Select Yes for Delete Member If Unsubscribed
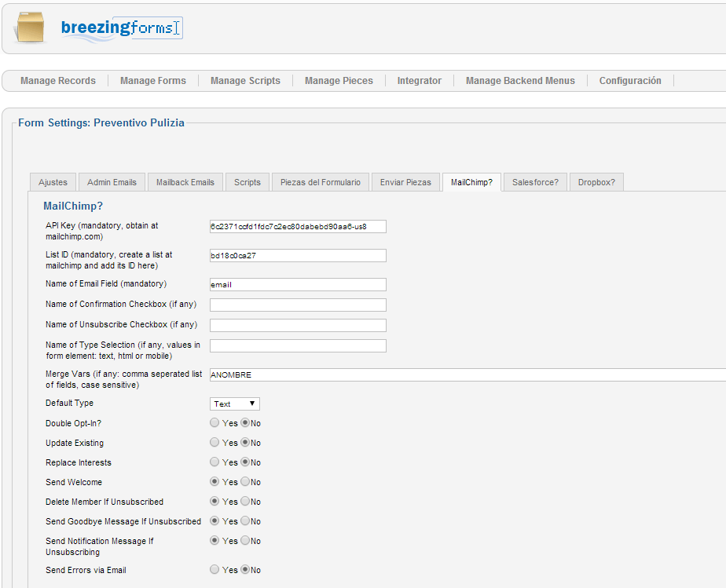 pos(214,501)
